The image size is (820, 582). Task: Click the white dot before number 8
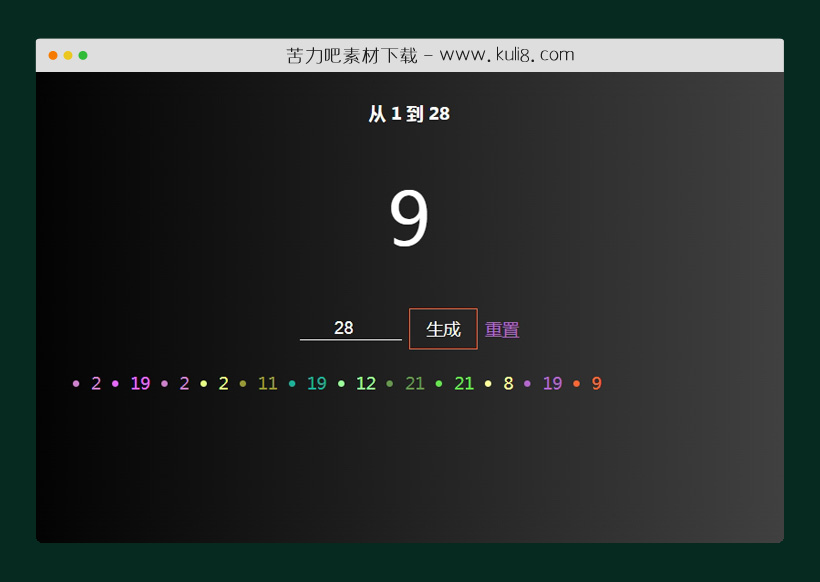(x=487, y=383)
